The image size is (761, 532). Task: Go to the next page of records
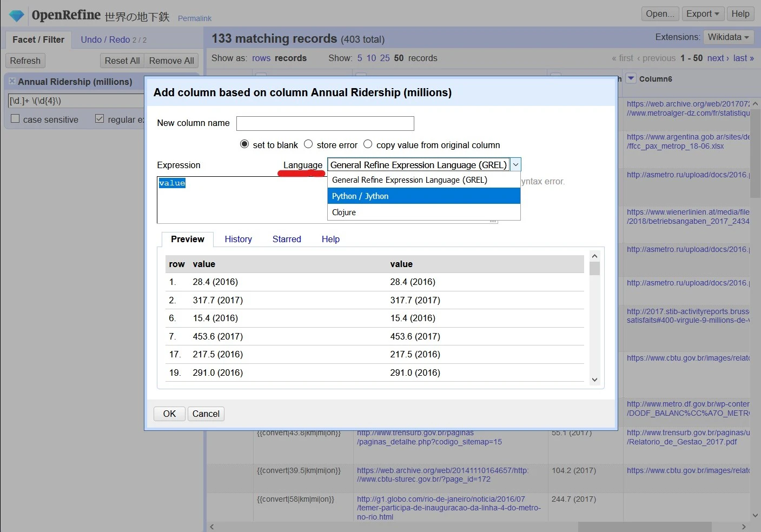coord(718,58)
